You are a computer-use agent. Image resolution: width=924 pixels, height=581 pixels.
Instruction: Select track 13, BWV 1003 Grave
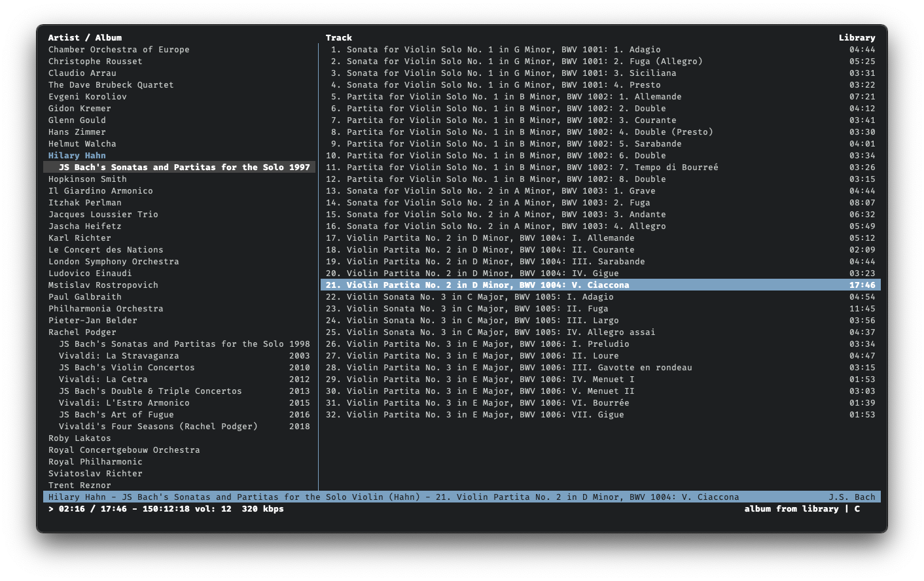click(600, 191)
